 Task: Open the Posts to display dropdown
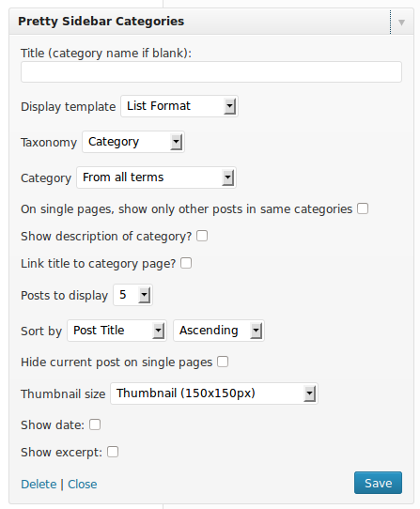pyautogui.click(x=132, y=295)
